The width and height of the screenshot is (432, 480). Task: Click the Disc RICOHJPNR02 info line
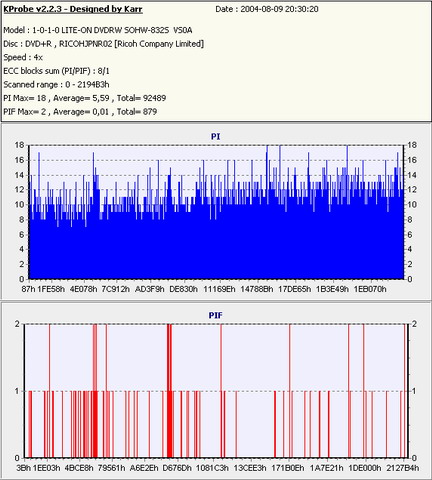(103, 44)
